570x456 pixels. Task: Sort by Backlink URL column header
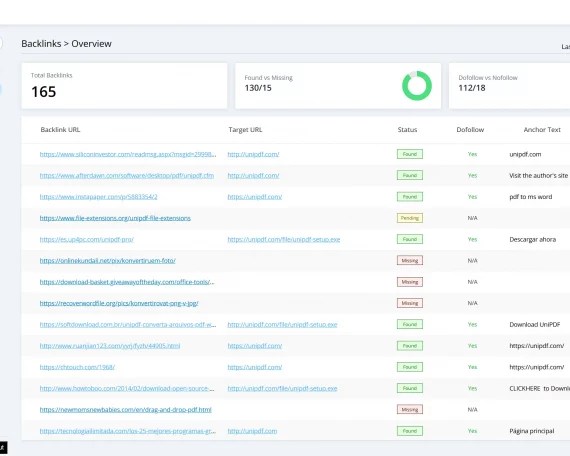pyautogui.click(x=60, y=129)
